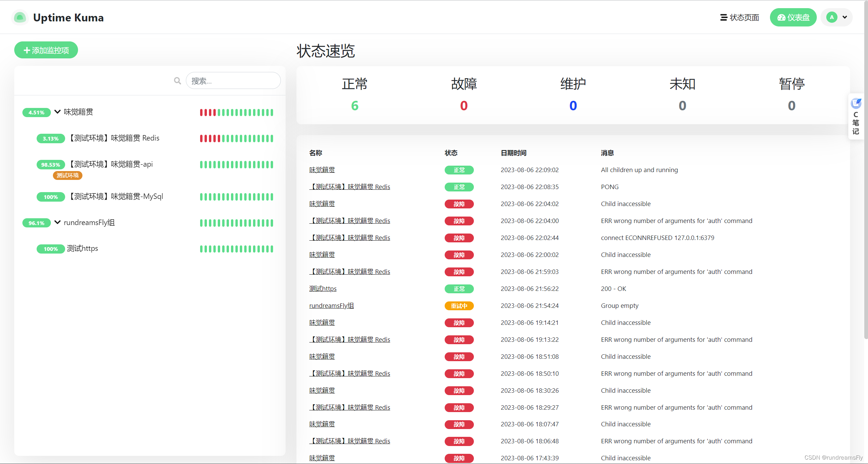Image resolution: width=868 pixels, height=464 pixels.
Task: Click the Uptime Kuma logo icon
Action: pos(20,17)
